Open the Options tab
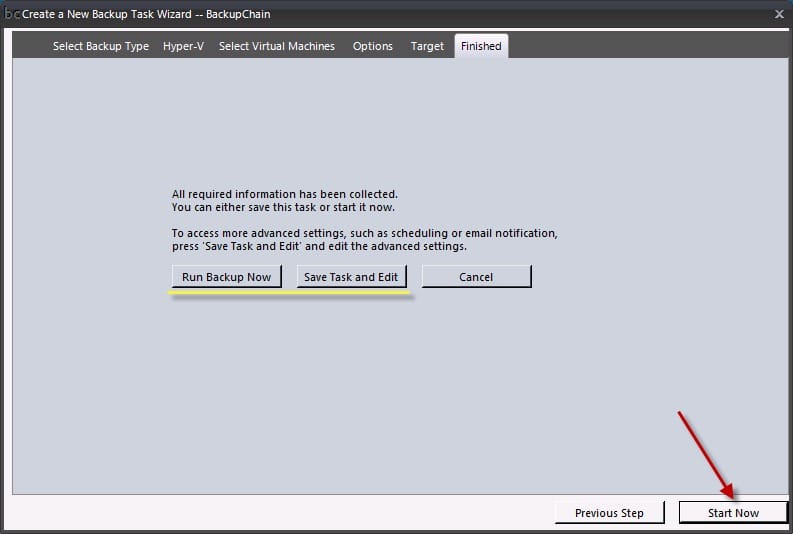793x534 pixels. point(373,46)
